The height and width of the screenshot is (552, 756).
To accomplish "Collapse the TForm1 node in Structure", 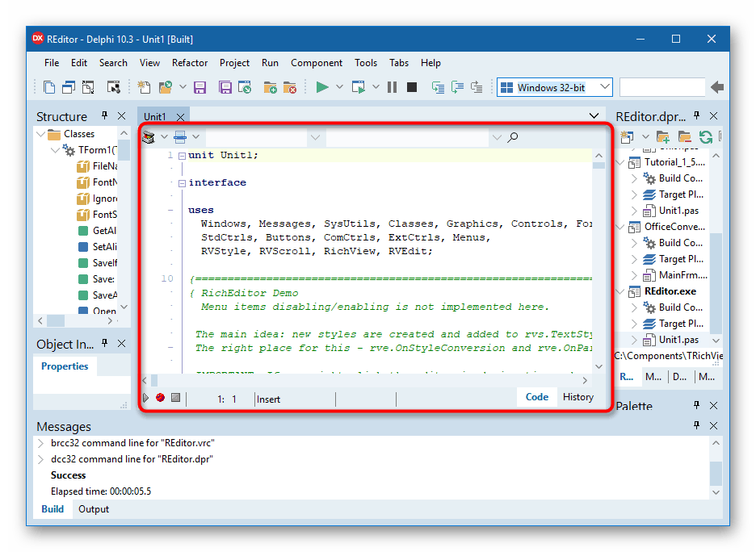I will 55,150.
